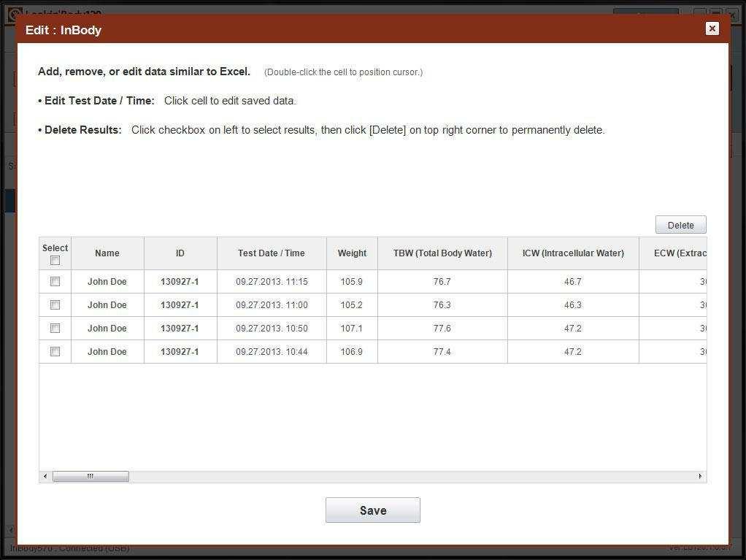This screenshot has width=746, height=560.
Task: Edit test date 09.27.2013. 11:00 cell
Action: (x=272, y=305)
